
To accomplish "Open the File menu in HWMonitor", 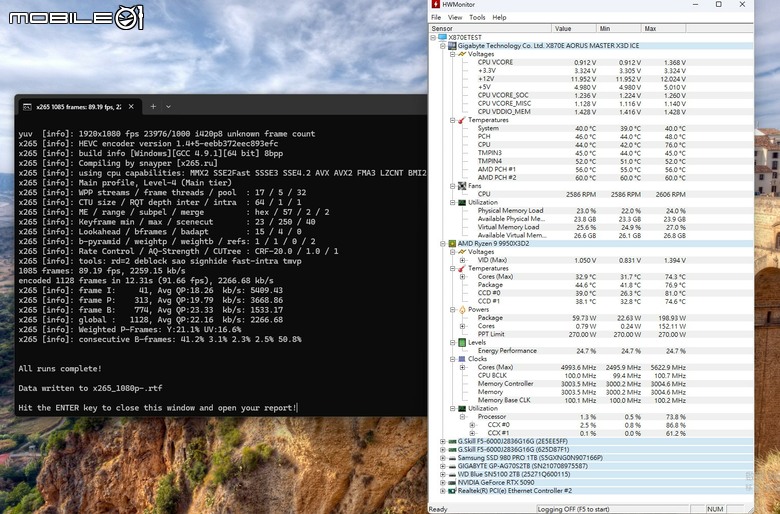I will (436, 17).
